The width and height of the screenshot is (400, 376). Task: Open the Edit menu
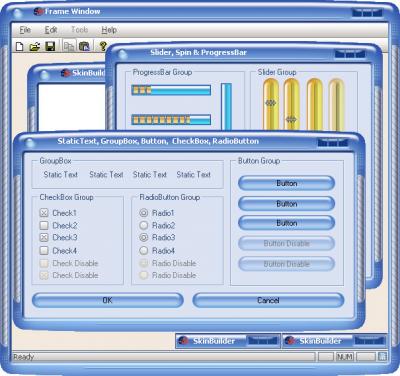(x=51, y=30)
